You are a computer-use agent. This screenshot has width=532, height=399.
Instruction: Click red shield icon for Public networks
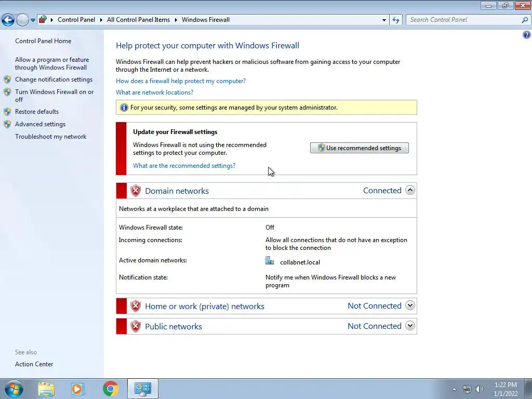click(x=136, y=326)
